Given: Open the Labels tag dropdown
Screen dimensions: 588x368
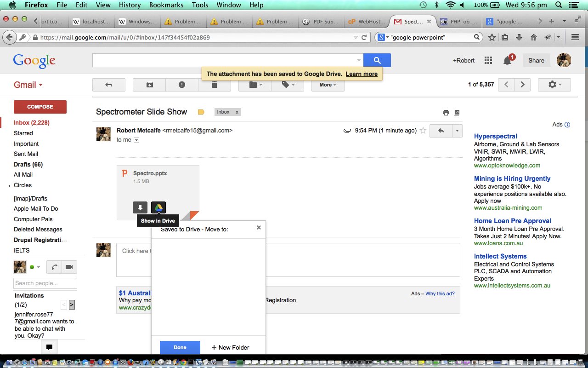Looking at the screenshot, I should click(288, 85).
